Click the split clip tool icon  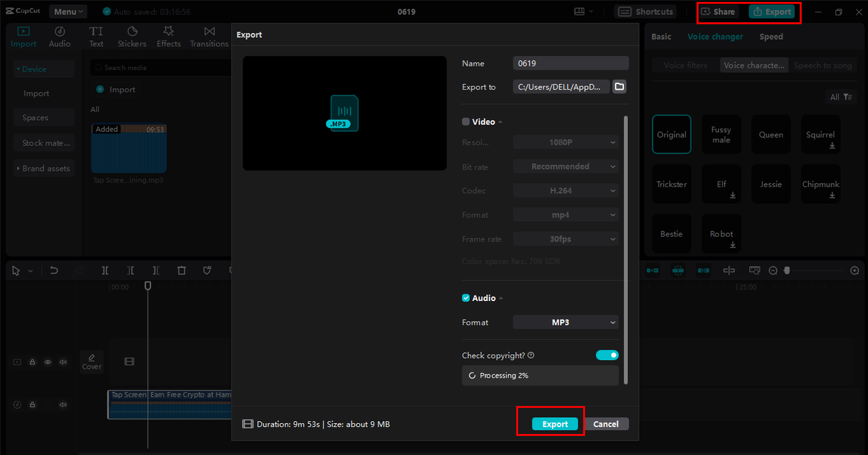tap(105, 271)
